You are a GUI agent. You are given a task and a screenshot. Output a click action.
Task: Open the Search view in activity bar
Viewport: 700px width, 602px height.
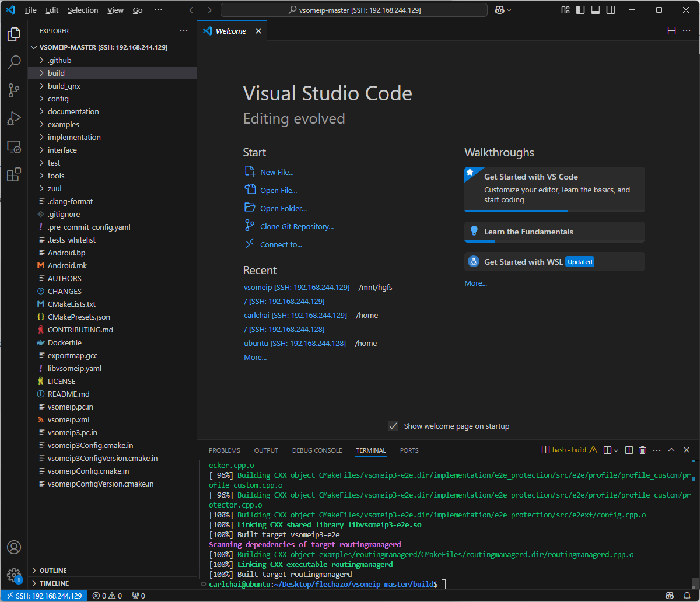click(14, 62)
